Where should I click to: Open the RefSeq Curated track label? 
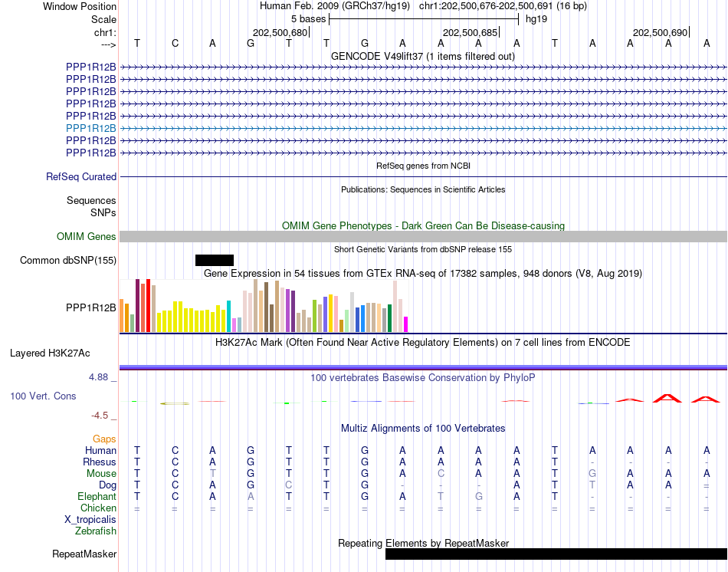(x=81, y=176)
